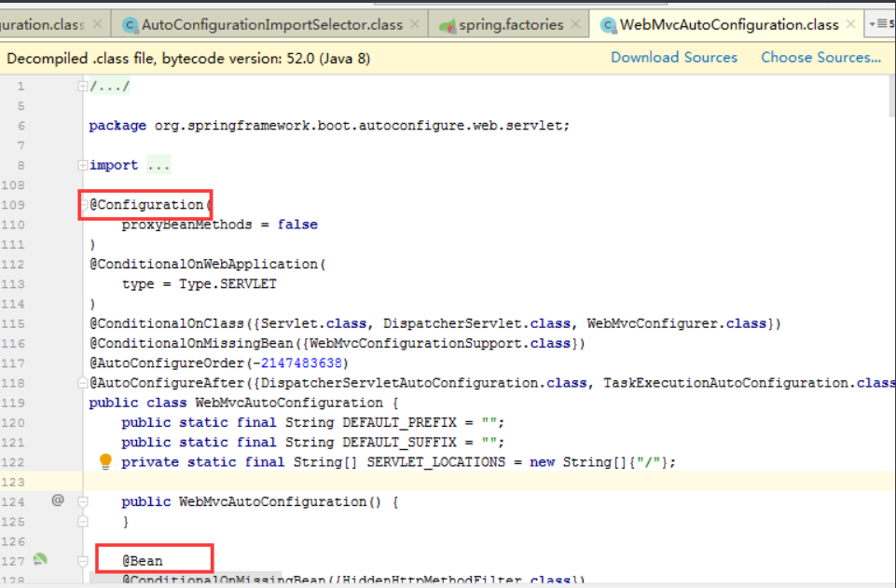
Task: Click 'DispatcherServletAutoConfiguration.class' text
Action: tap(423, 383)
